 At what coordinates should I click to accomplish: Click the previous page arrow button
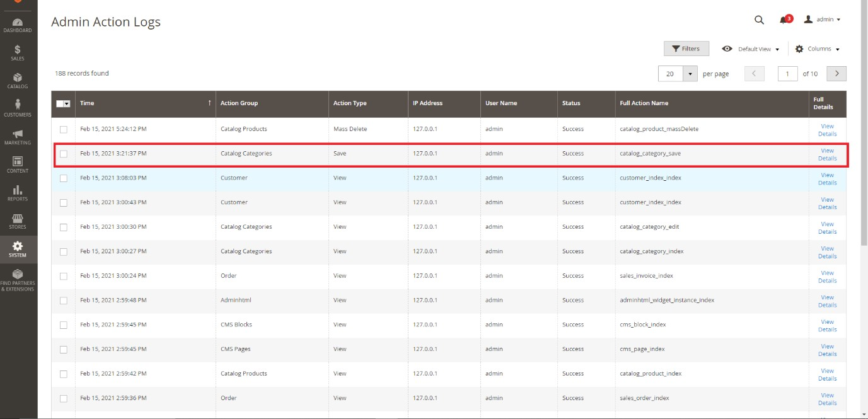[755, 74]
